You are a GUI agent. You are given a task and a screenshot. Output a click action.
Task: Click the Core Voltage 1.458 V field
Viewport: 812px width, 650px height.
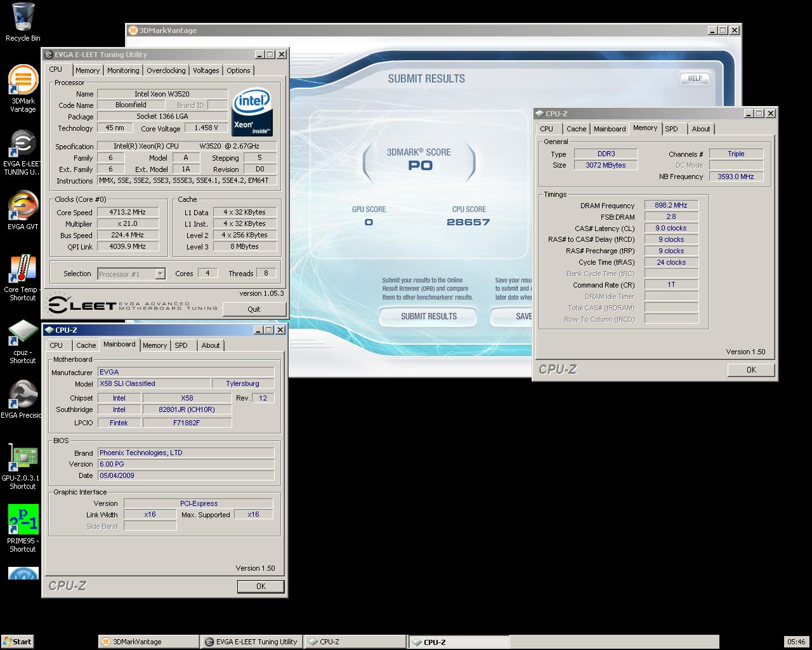click(206, 128)
